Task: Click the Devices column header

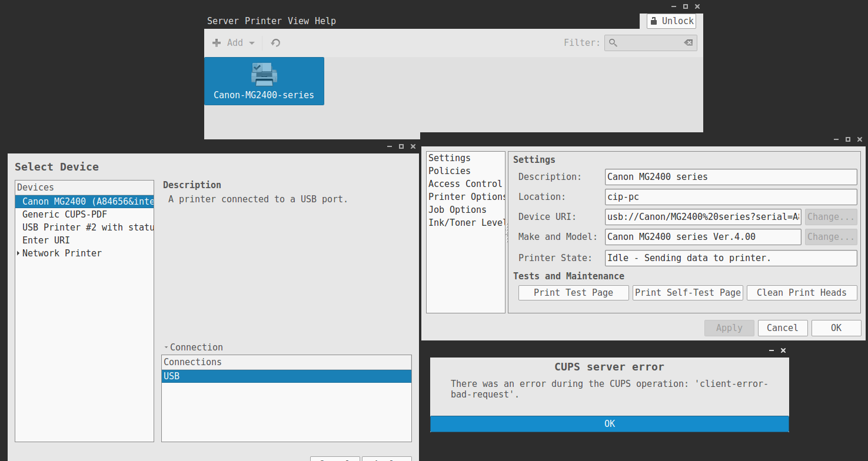Action: [x=85, y=188]
